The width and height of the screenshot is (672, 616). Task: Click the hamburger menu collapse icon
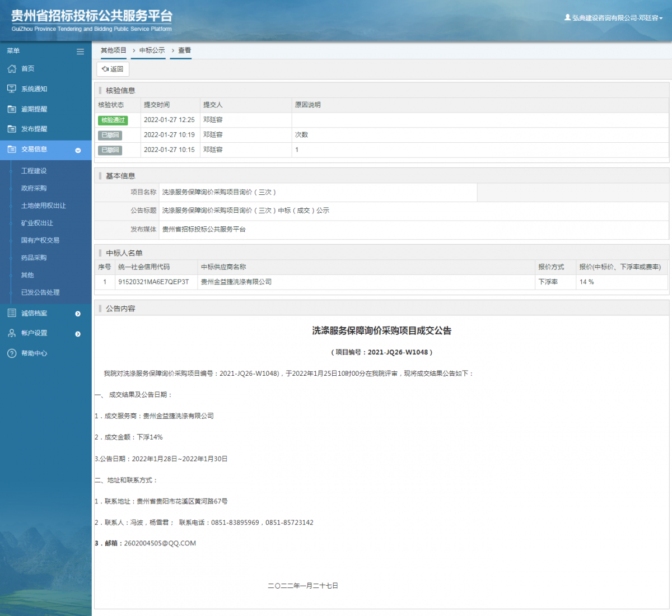coord(80,52)
